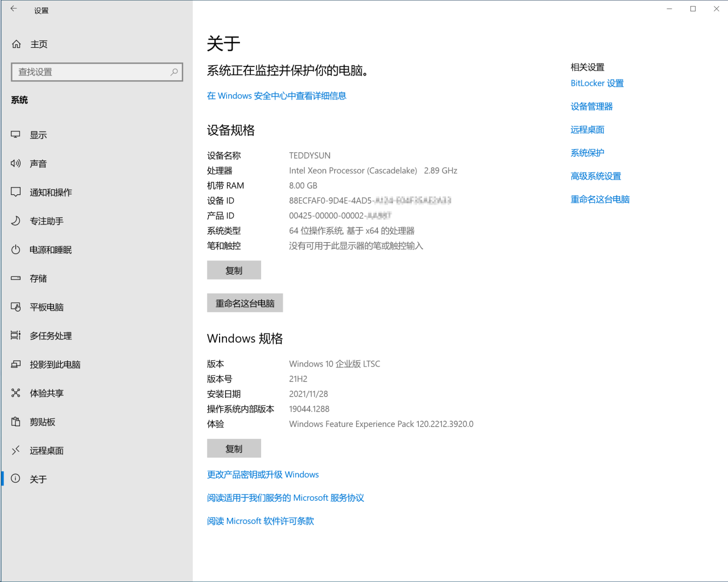This screenshot has height=582, width=728.
Task: Open the BitLocker 设置 link
Action: 597,84
